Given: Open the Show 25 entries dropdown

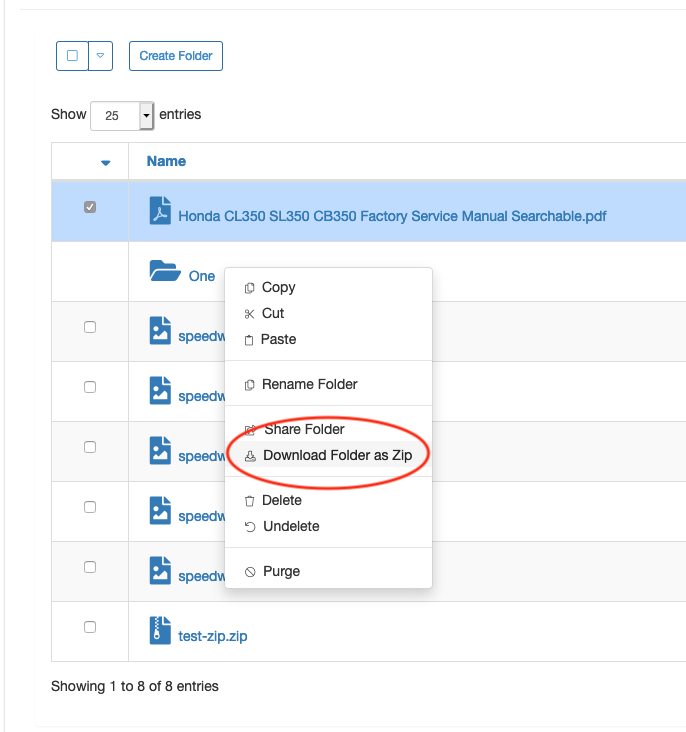Looking at the screenshot, I should (122, 115).
